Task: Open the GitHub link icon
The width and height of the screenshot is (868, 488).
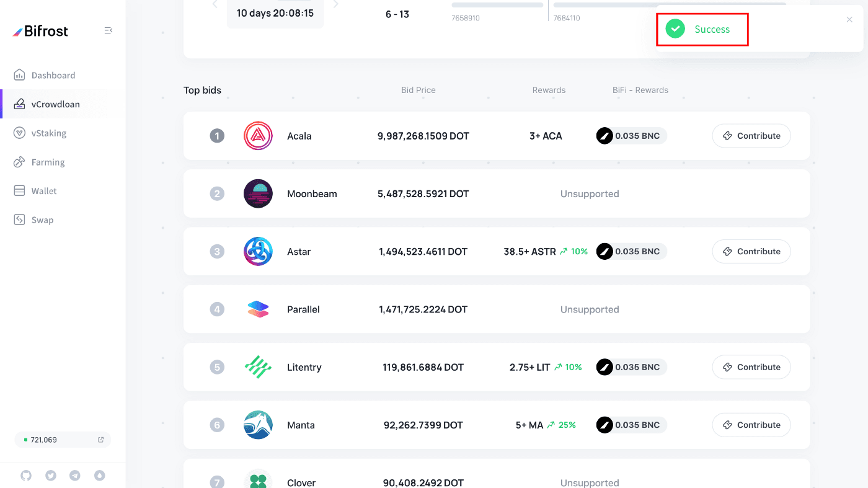Action: 26,476
